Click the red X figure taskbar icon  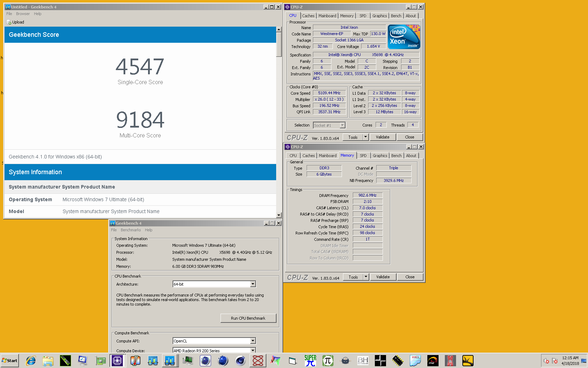450,361
